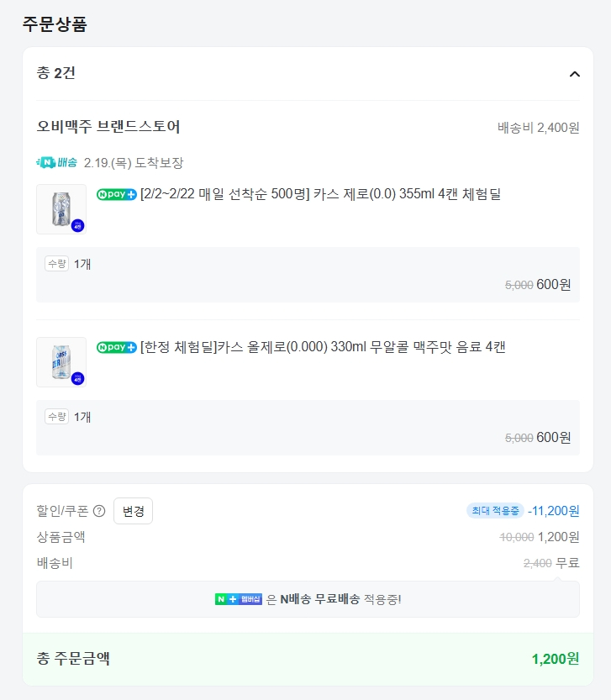Click the N+ 멤버십 badge in free shipping banner
611x700 pixels.
[239, 599]
